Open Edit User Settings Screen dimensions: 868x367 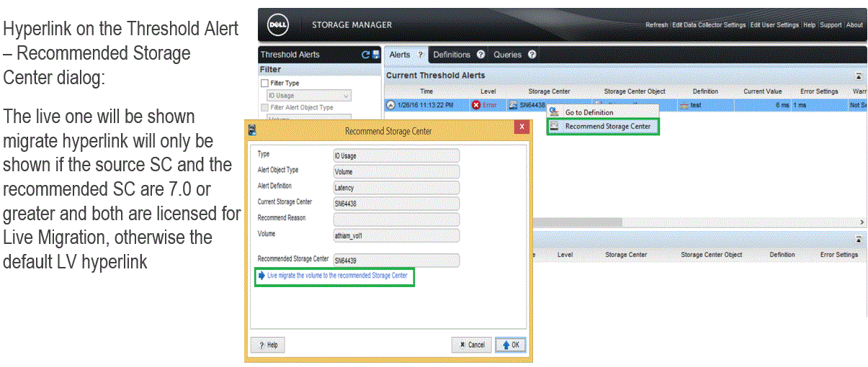coord(774,24)
